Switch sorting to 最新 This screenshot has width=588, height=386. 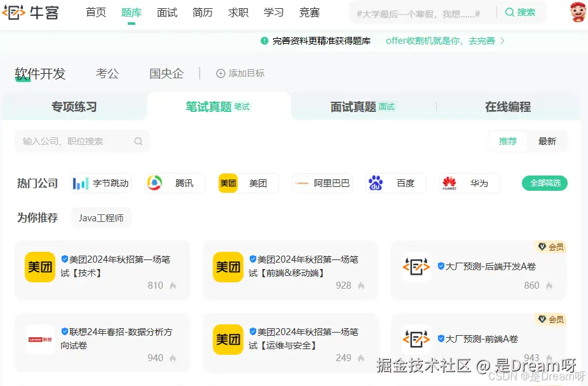(547, 141)
